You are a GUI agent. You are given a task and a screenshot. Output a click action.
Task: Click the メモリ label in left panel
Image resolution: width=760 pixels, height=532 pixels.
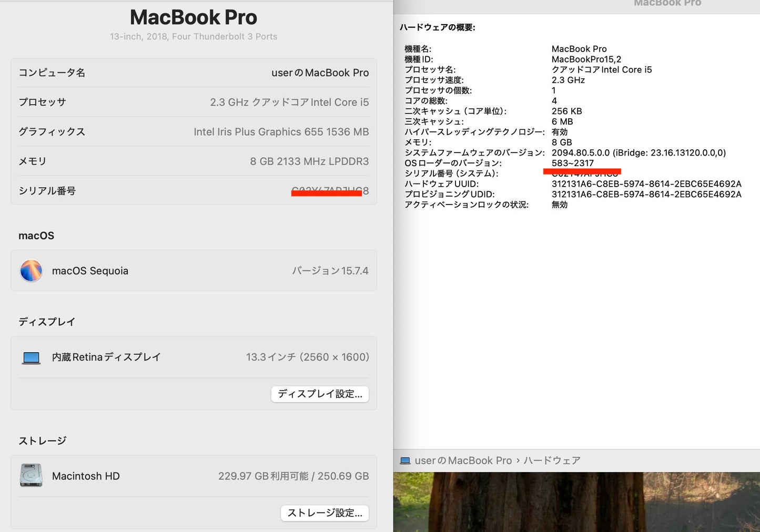click(33, 161)
